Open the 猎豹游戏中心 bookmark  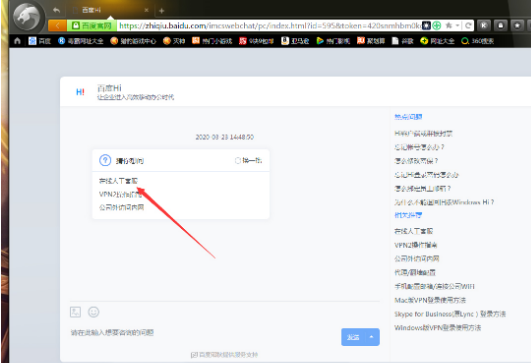pyautogui.click(x=133, y=41)
